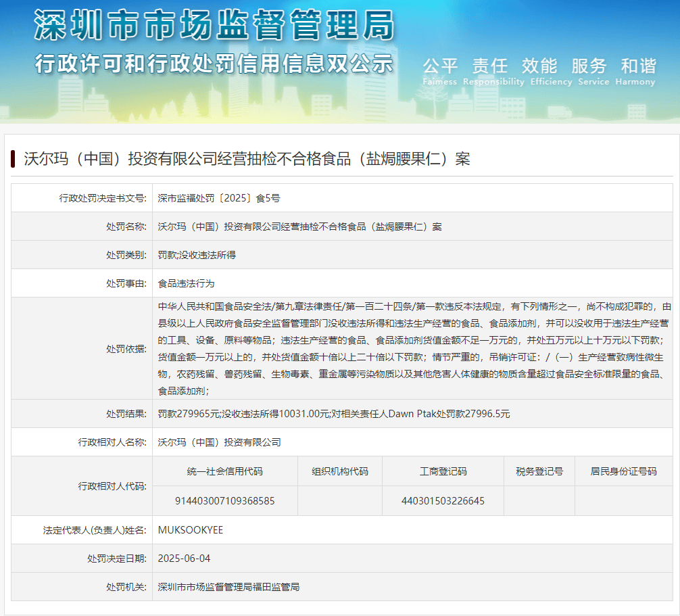The image size is (680, 616).
Task: Click the value 食品违法行为
Action: tap(186, 283)
